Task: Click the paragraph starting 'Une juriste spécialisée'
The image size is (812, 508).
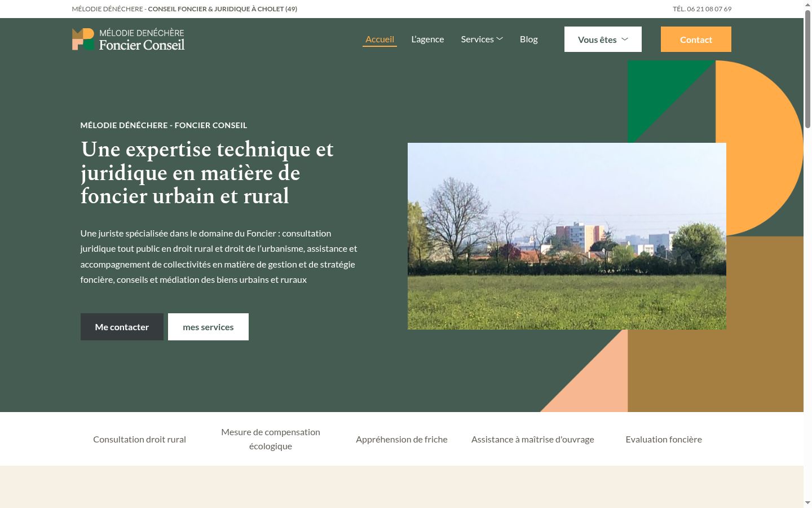Action: coord(219,256)
